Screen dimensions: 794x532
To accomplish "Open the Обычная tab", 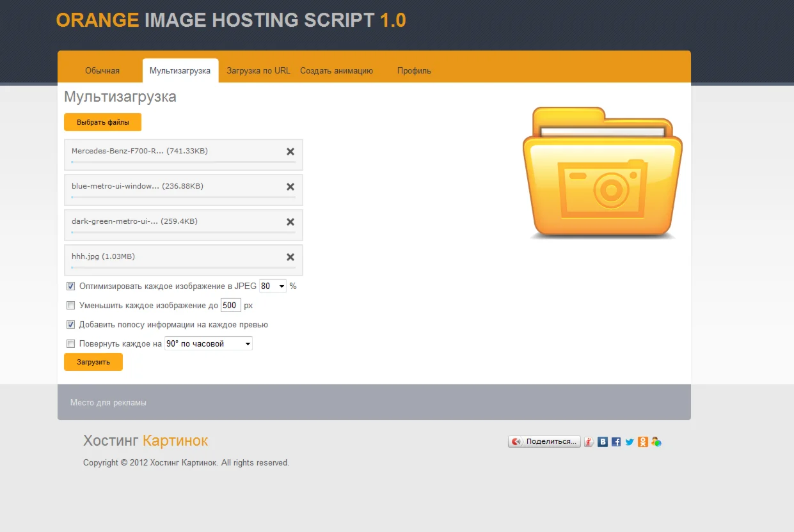I will [x=102, y=71].
